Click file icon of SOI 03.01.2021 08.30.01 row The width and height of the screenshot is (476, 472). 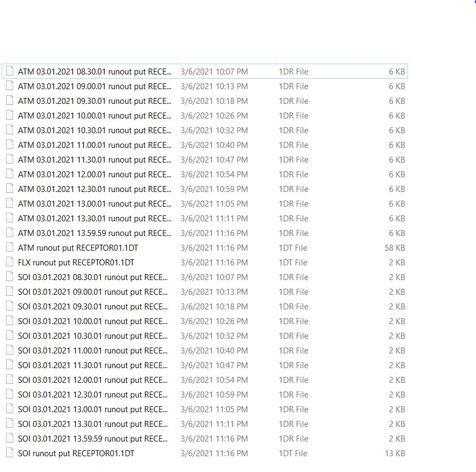point(10,277)
